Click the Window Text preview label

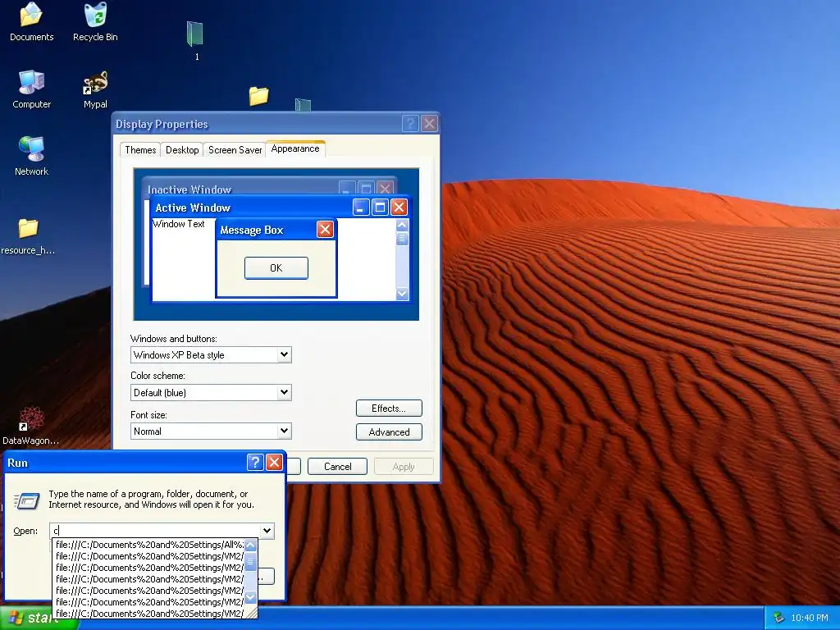click(178, 224)
